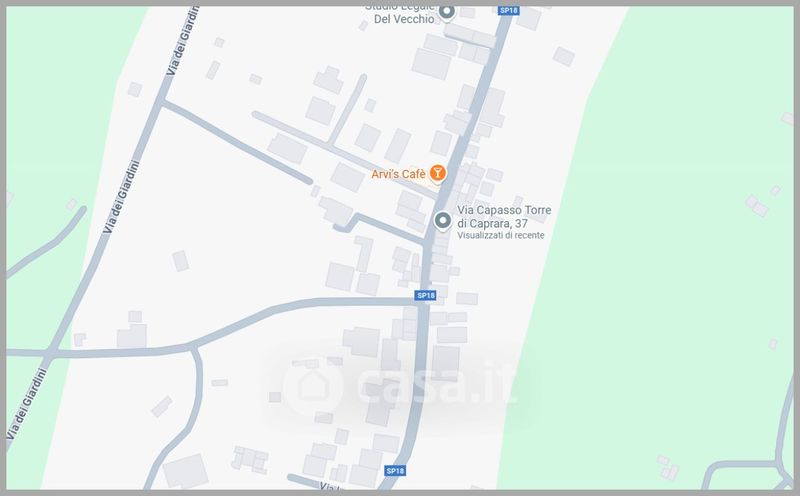Click the SP18 road shield near Studio Legale
The height and width of the screenshot is (496, 800).
pos(509,10)
